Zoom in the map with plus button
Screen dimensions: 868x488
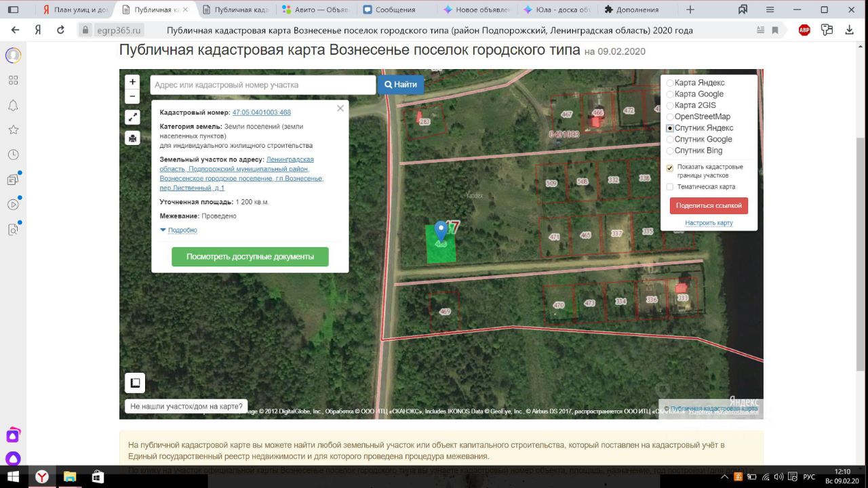132,81
